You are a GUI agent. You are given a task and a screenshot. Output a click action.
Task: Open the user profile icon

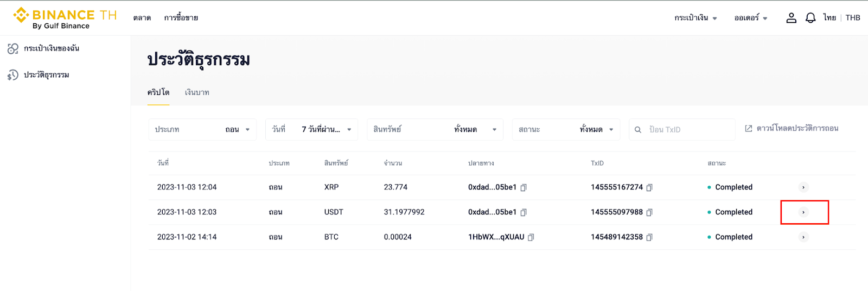[791, 18]
